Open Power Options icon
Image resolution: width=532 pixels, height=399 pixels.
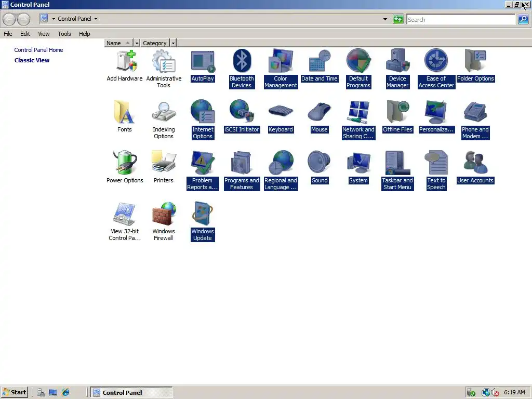125,167
